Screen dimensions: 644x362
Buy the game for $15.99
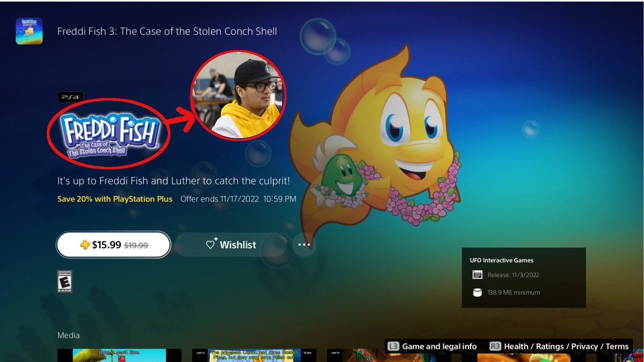click(x=114, y=245)
